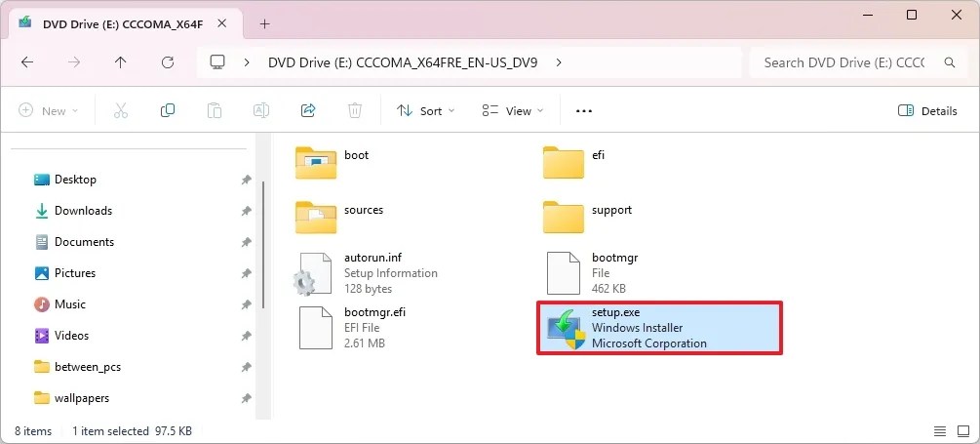Go forward with the right arrow
The image size is (980, 444).
pos(74,62)
